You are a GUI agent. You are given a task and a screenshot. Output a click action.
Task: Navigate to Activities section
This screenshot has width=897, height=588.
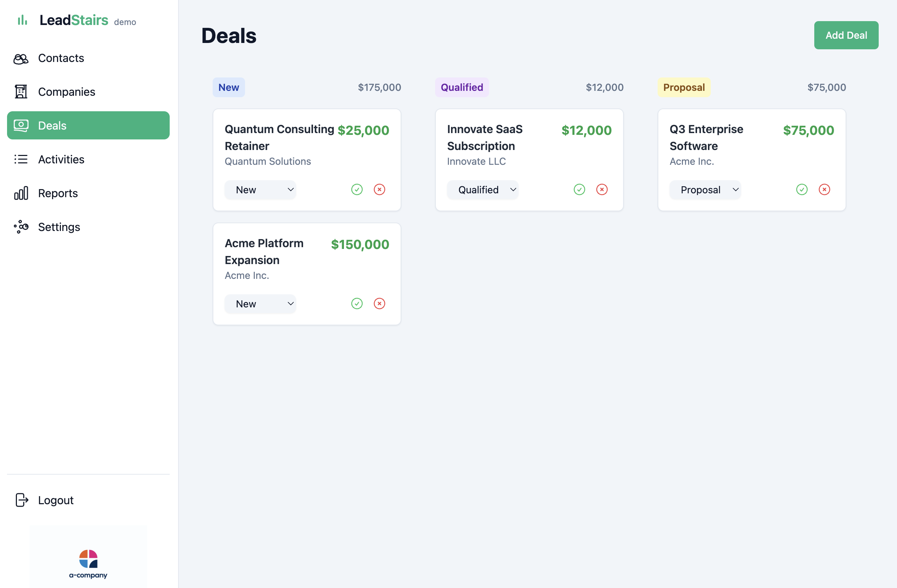point(61,159)
